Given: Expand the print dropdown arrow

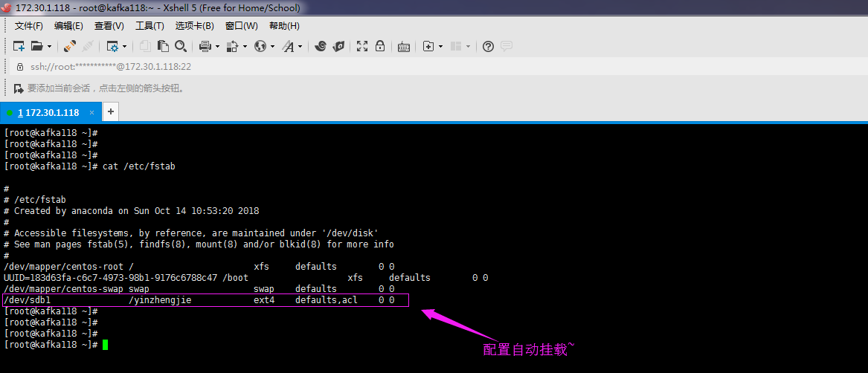Looking at the screenshot, I should click(x=217, y=47).
